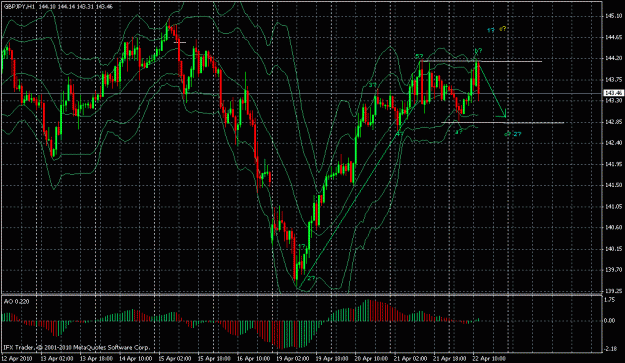Click the 141.50 price axis label
Screen dimensions: 625x363
tap(613, 185)
